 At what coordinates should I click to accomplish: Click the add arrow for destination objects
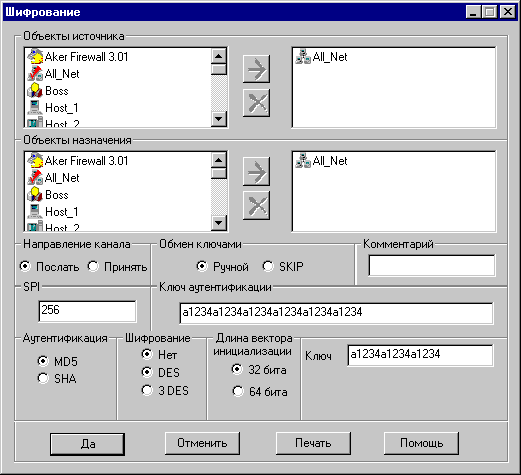tap(256, 172)
